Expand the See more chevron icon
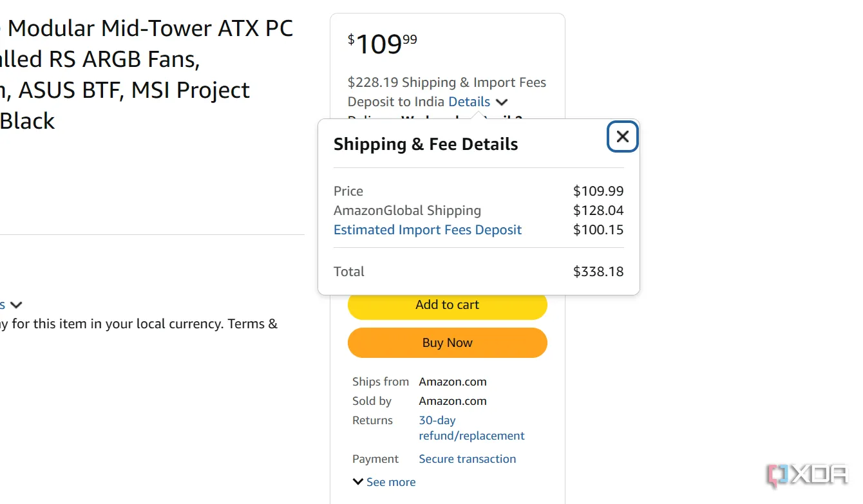The height and width of the screenshot is (504, 863). [x=358, y=481]
